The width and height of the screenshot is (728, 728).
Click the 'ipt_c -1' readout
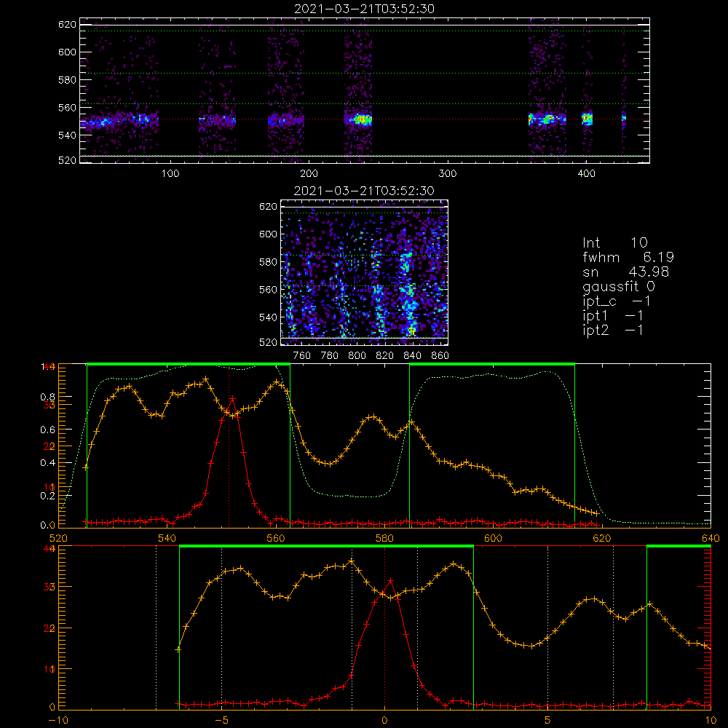point(617,302)
